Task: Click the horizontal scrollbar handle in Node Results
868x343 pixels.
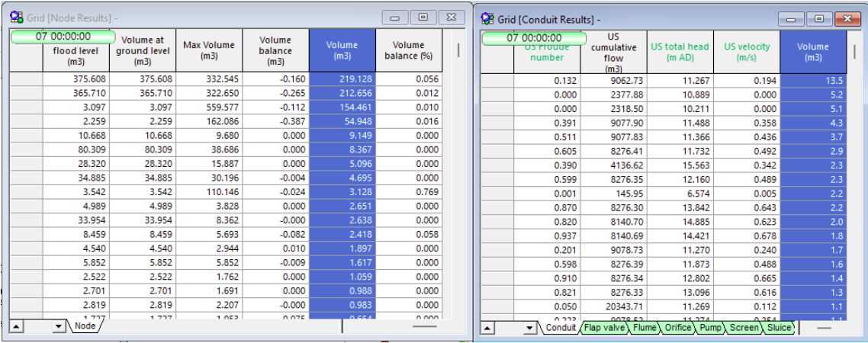Action: [x=425, y=326]
